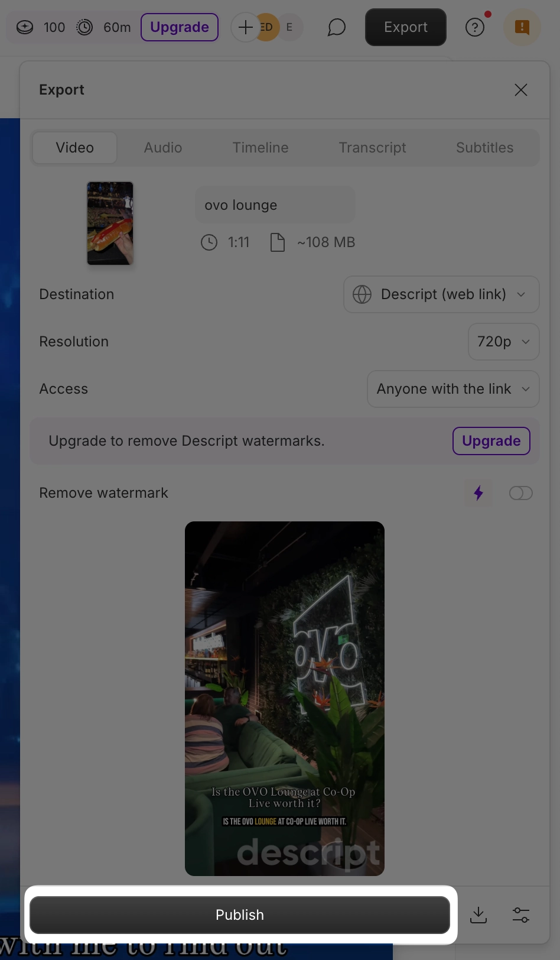Edit the ovo lounge name field
The image size is (560, 960).
click(x=275, y=205)
